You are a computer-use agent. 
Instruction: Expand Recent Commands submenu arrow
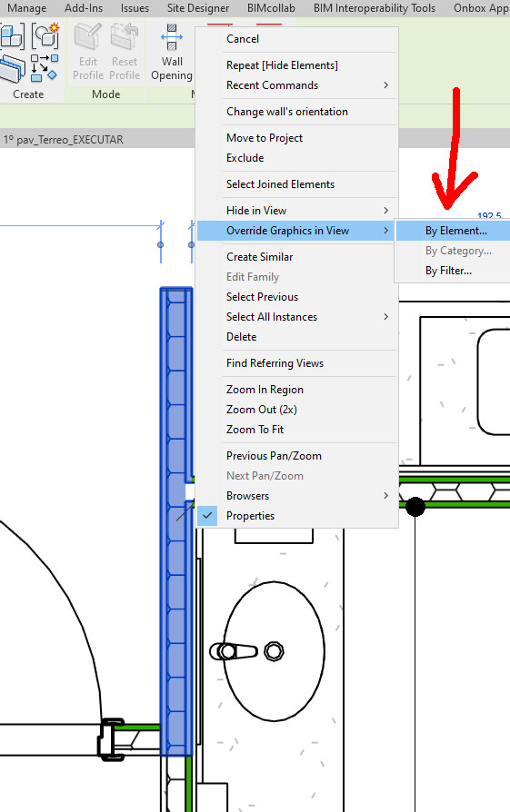pyautogui.click(x=385, y=85)
